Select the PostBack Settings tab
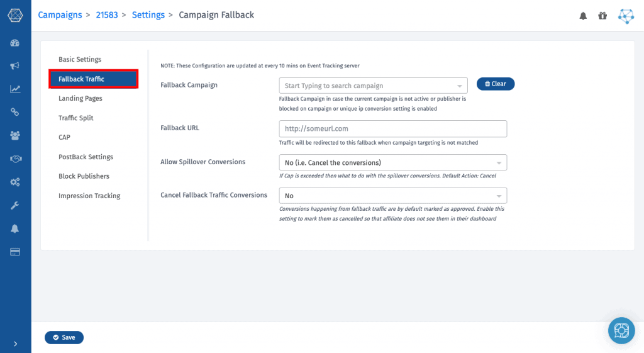This screenshot has height=353, width=644. pyautogui.click(x=86, y=157)
